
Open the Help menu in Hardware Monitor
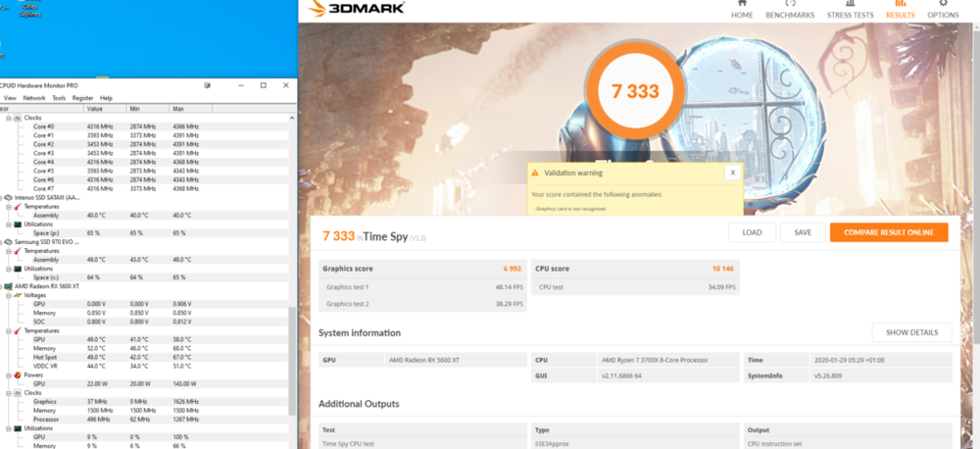tap(106, 98)
